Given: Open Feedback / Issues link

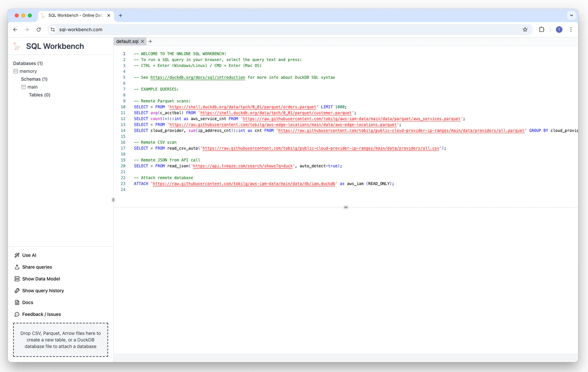Looking at the screenshot, I should 42,314.
